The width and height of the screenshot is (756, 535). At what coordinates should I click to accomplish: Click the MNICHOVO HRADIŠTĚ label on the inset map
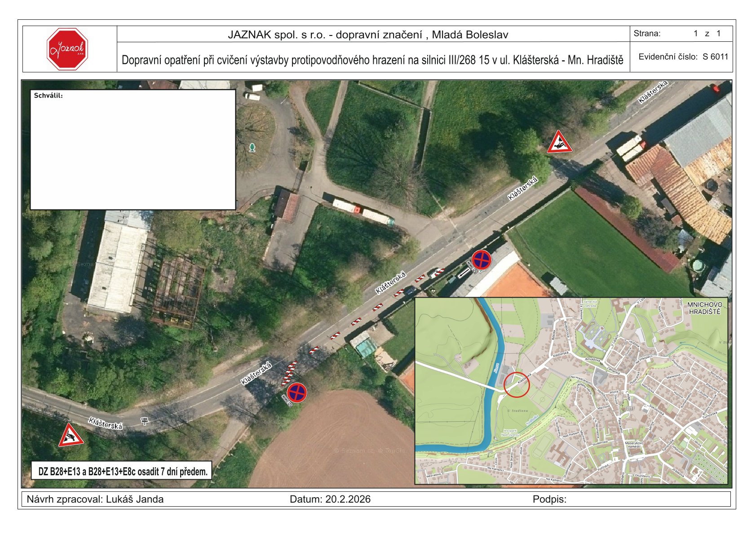coord(704,308)
